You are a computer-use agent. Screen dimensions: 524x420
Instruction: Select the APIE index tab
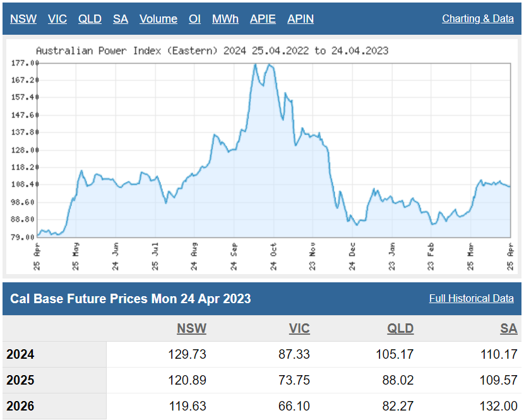pos(263,19)
